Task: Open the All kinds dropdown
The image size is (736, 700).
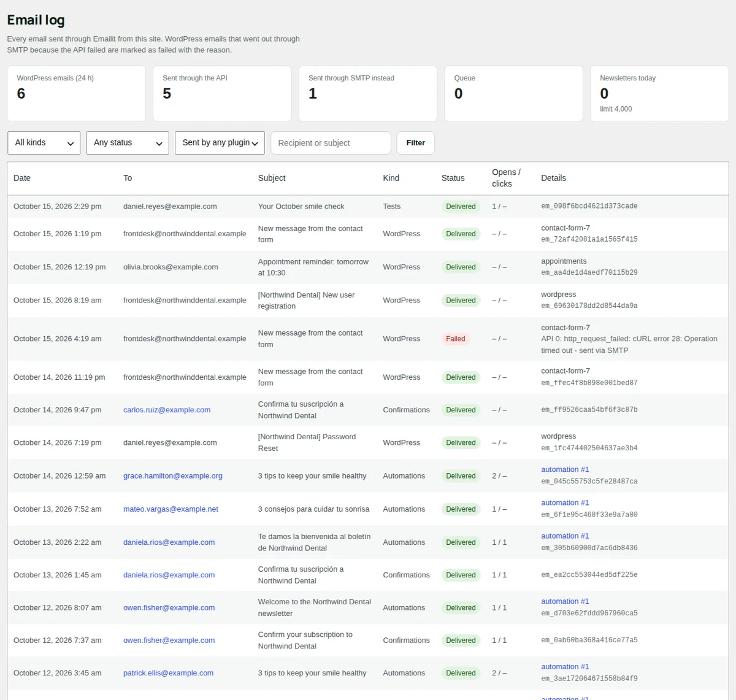Action: (44, 143)
